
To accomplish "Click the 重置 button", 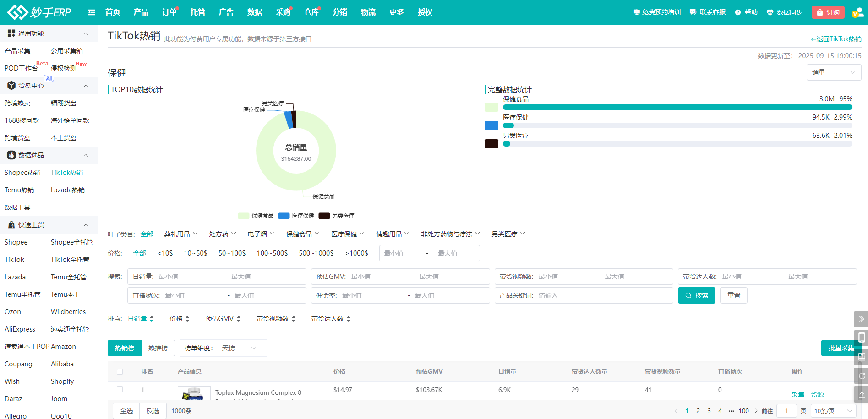I will [x=734, y=295].
